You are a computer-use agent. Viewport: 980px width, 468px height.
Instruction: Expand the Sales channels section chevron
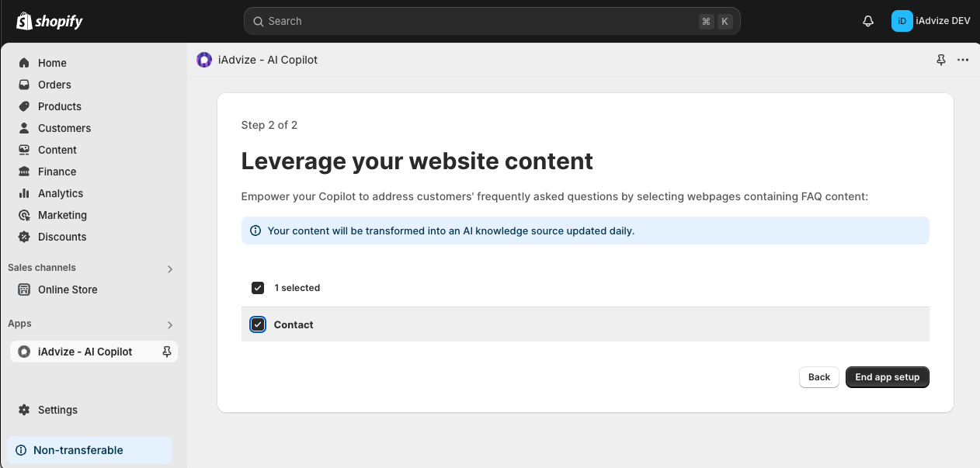170,269
